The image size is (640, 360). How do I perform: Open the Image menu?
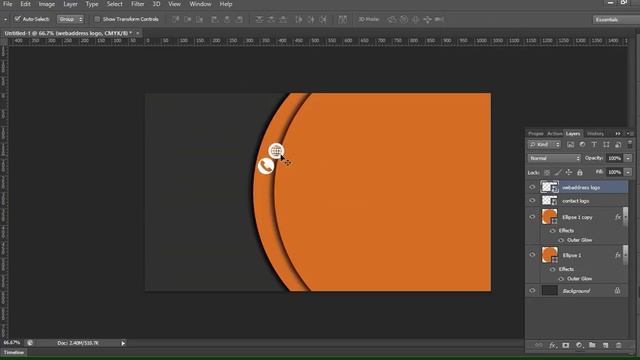tap(47, 4)
